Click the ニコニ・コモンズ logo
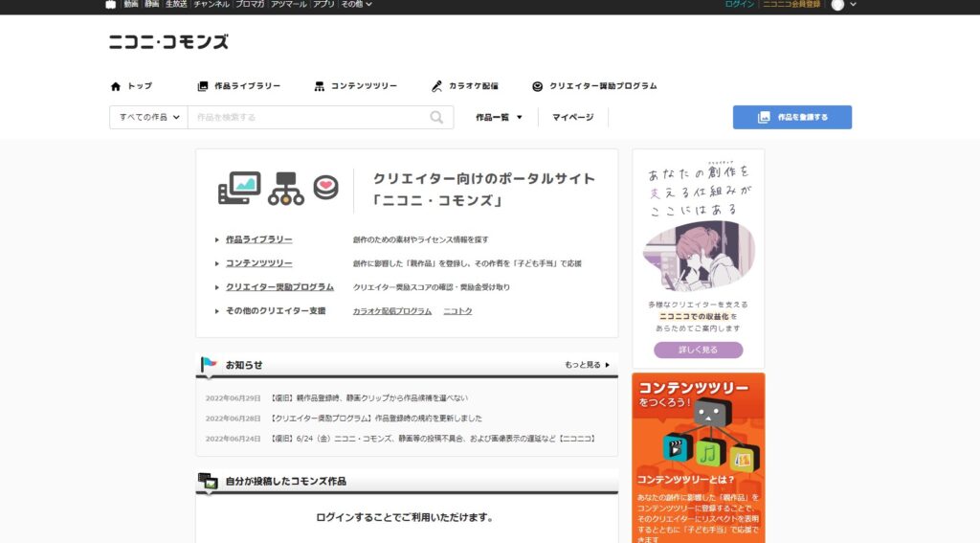Viewport: 980px width, 543px height. point(168,42)
